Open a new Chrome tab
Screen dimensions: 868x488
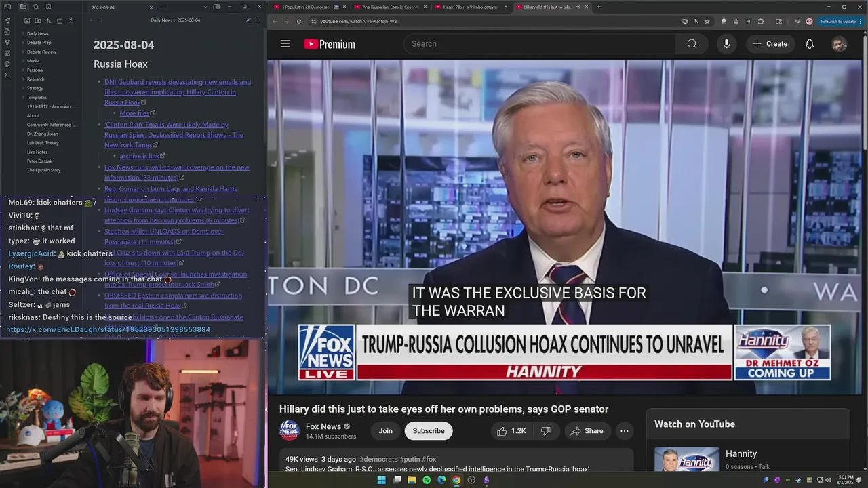[x=598, y=7]
